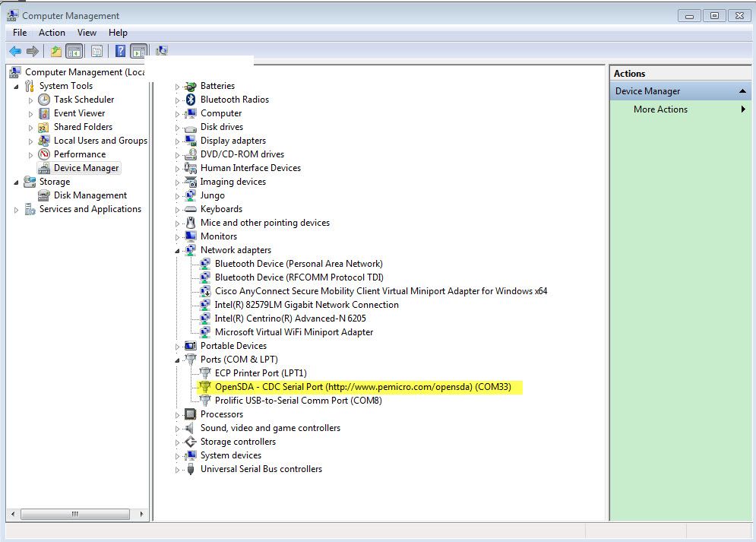Click the Properties toolbar icon
The height and width of the screenshot is (542, 756).
(x=97, y=51)
